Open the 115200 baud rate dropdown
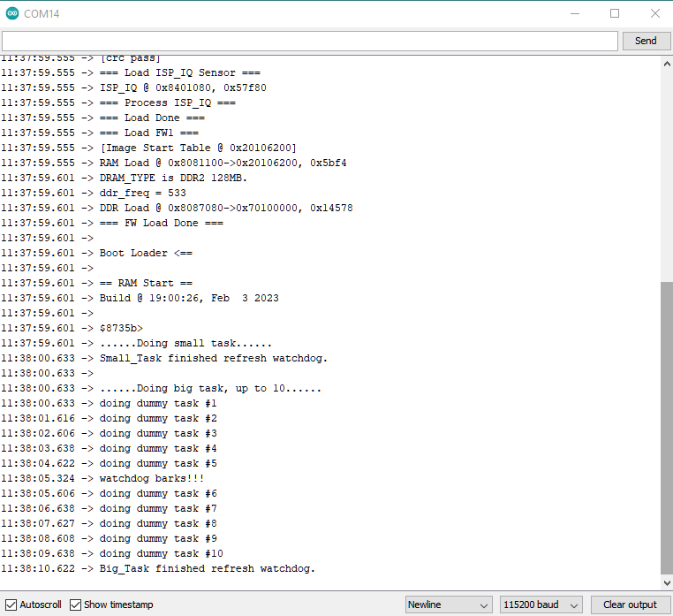The width and height of the screenshot is (673, 616). click(541, 605)
